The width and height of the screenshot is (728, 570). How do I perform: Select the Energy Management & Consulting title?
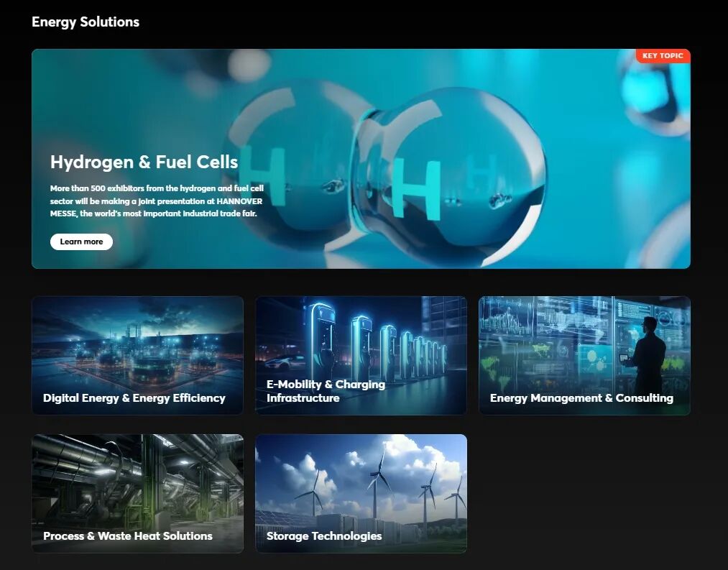pos(581,398)
